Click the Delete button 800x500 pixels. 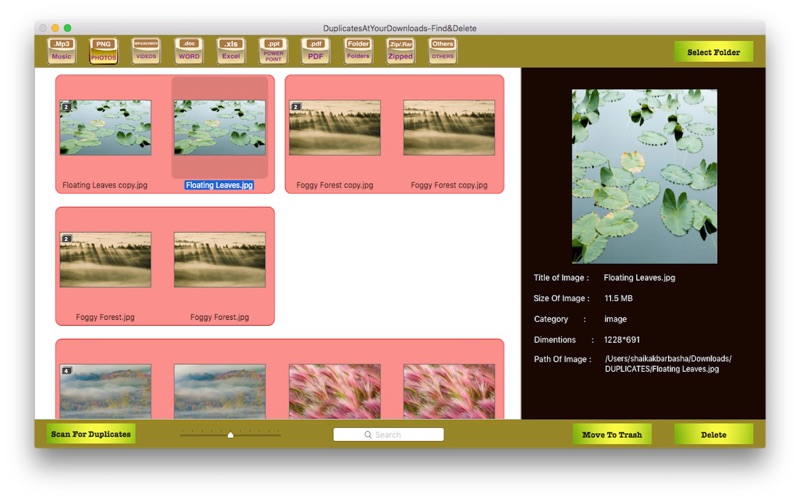coord(713,435)
